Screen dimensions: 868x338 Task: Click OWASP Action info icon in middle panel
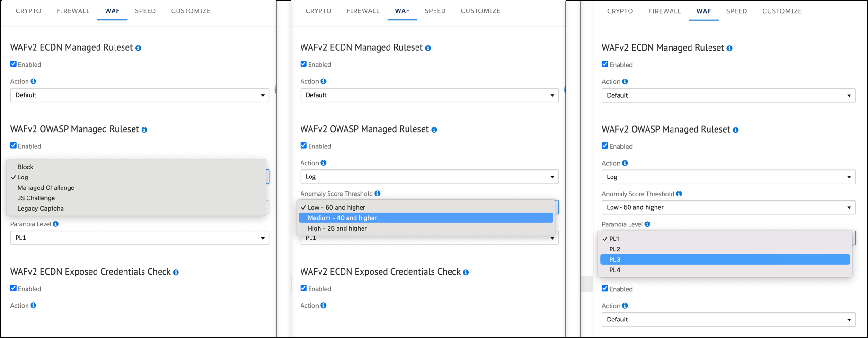[324, 163]
